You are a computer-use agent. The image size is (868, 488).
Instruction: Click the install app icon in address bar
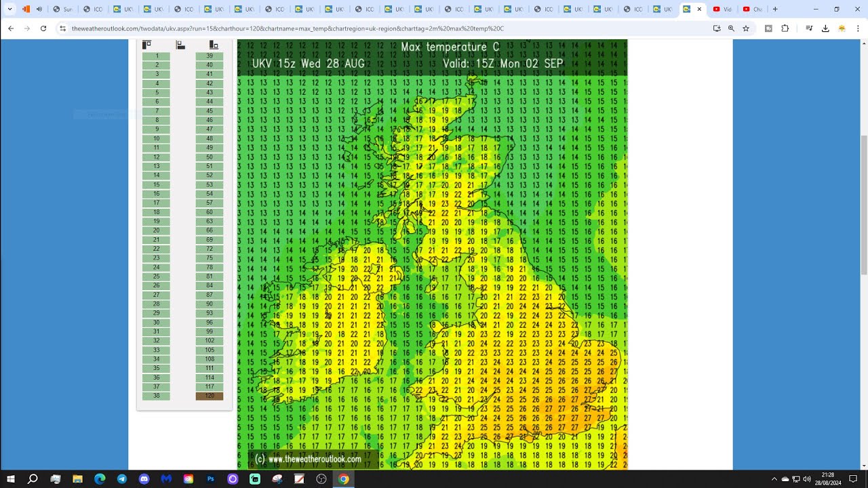click(x=717, y=28)
